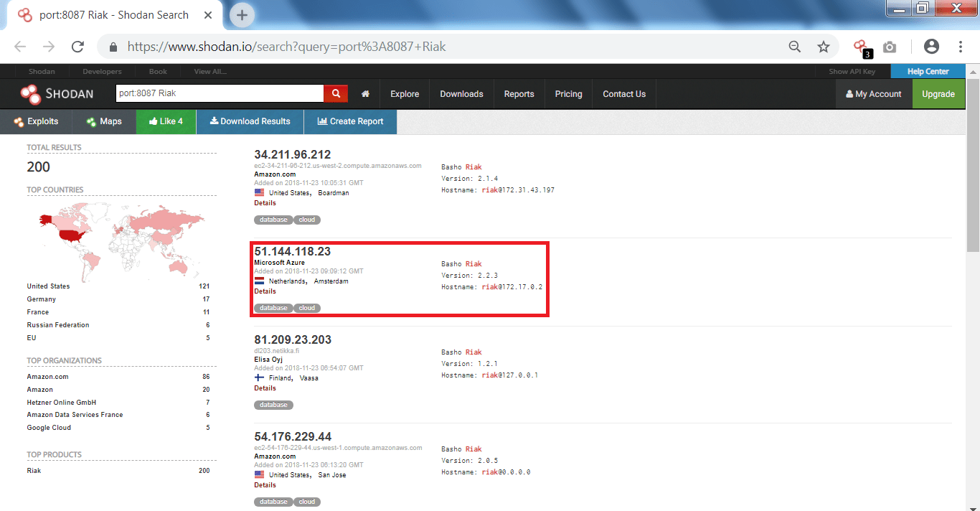Click the browser URL address bar

tap(452, 47)
